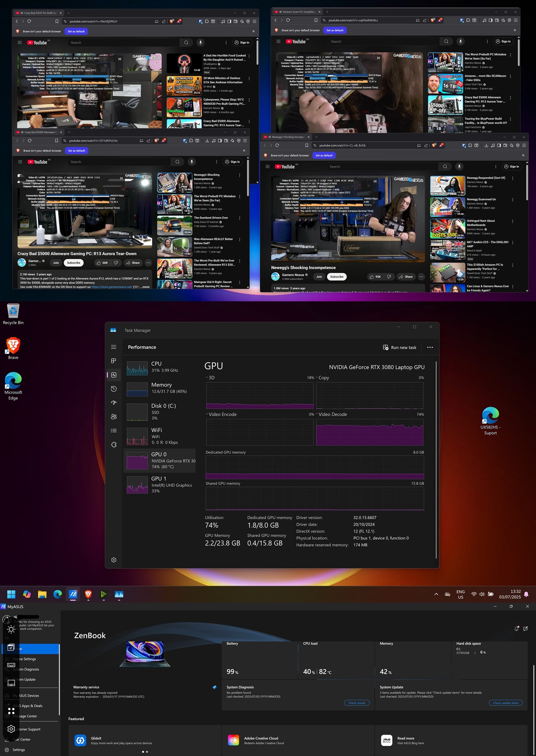
Task: Open thumbnail A Dad Ate Horrible Food Cooked
Action: tap(184, 63)
